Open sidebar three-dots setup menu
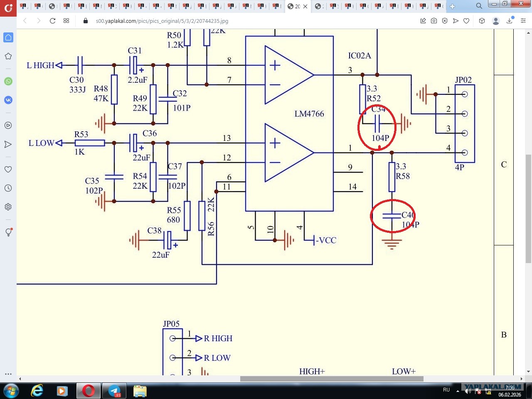Viewport: 532px width, 399px height. pos(8,374)
